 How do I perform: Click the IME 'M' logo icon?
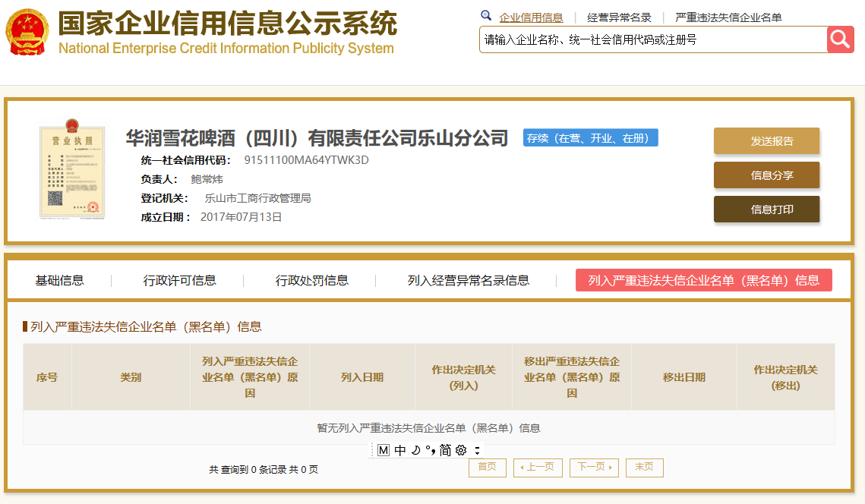click(384, 450)
